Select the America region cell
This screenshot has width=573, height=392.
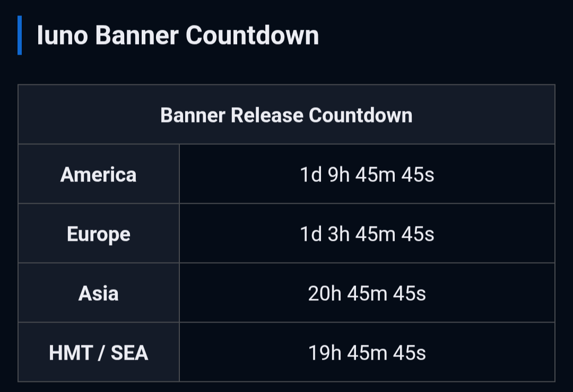pos(99,174)
